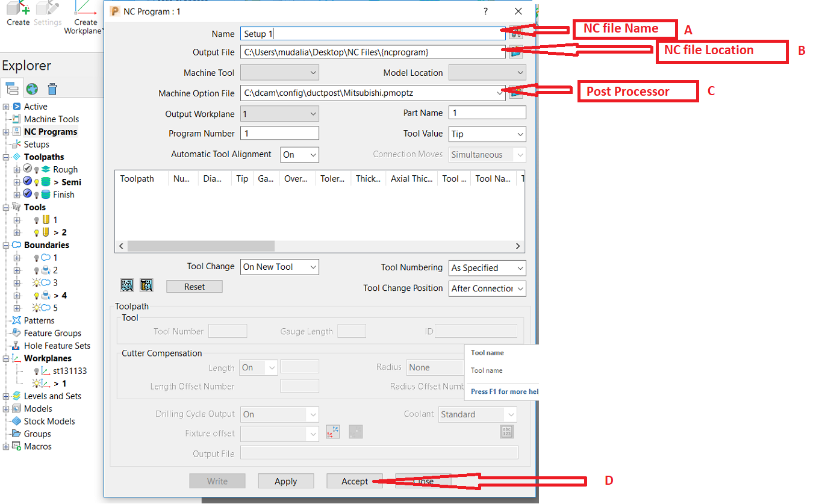
Task: Open the Tool Change dropdown
Action: (279, 266)
